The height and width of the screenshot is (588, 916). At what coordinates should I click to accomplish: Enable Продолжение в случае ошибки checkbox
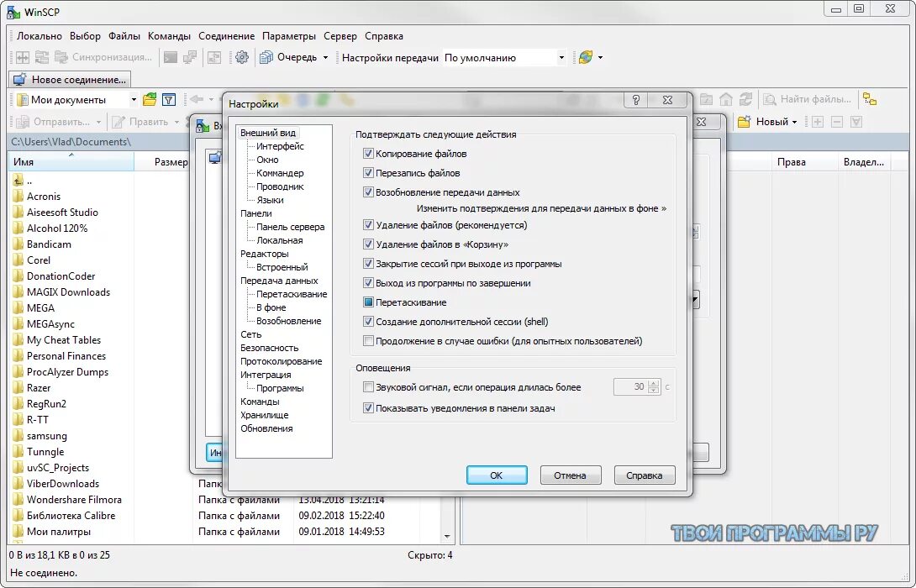tap(368, 341)
